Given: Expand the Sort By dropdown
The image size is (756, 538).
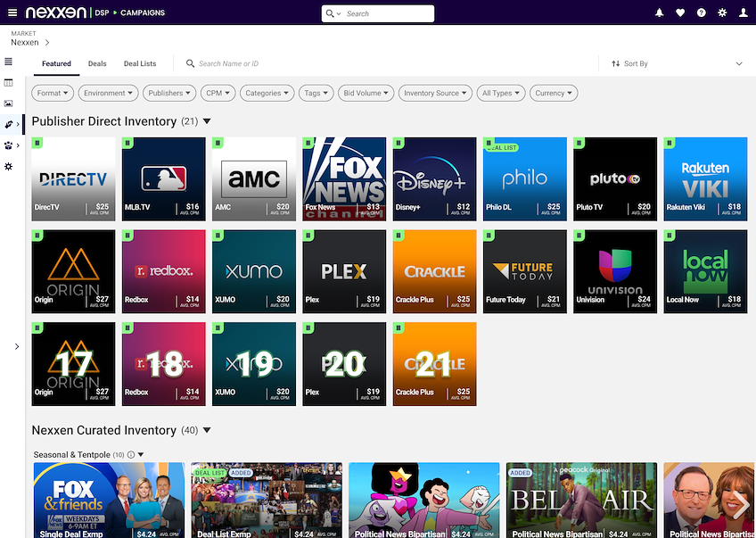Looking at the screenshot, I should (676, 64).
